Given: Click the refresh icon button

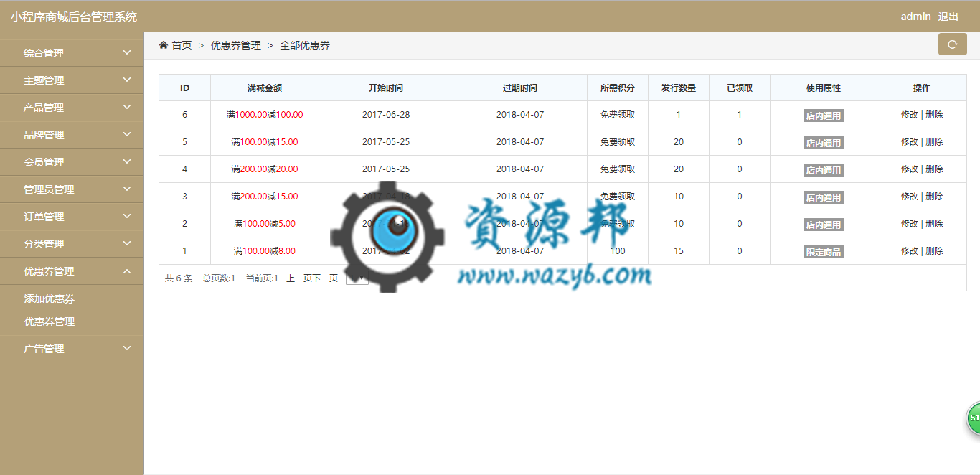Looking at the screenshot, I should [952, 44].
